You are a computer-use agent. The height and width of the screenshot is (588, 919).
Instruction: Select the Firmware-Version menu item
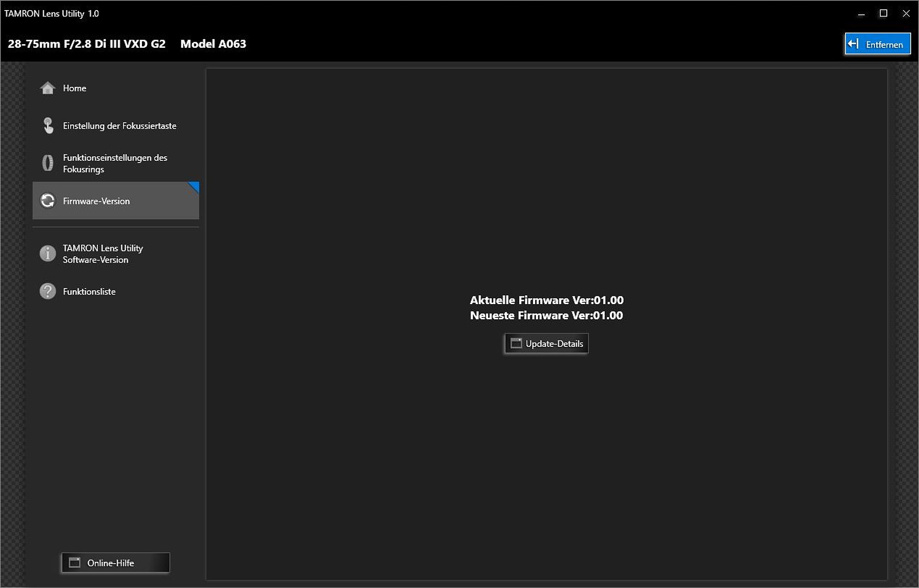point(116,201)
